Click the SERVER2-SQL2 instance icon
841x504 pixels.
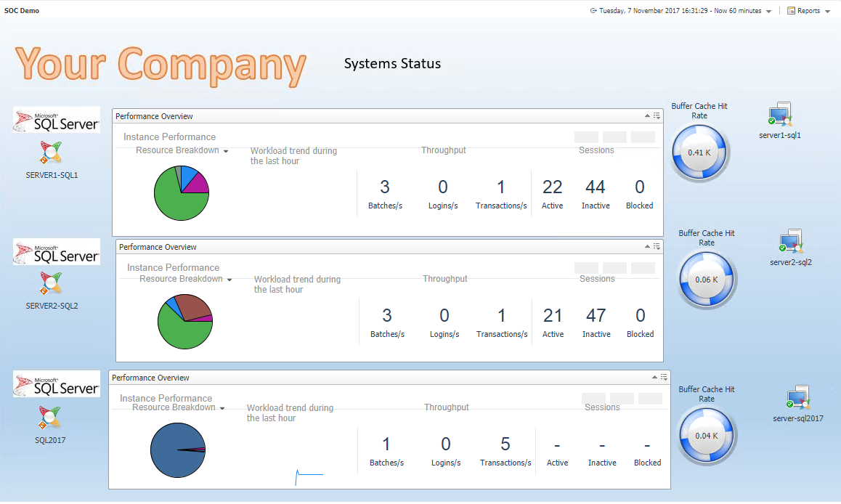[x=51, y=283]
